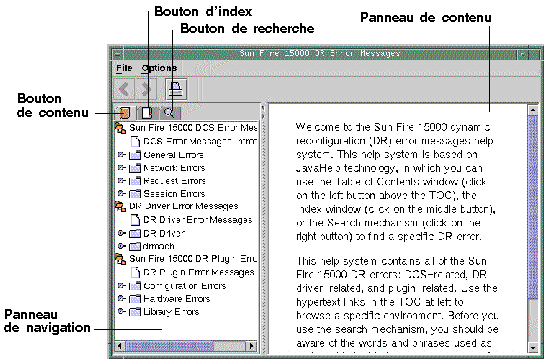
Task: Expand the Session Errors node
Action: click(x=121, y=193)
